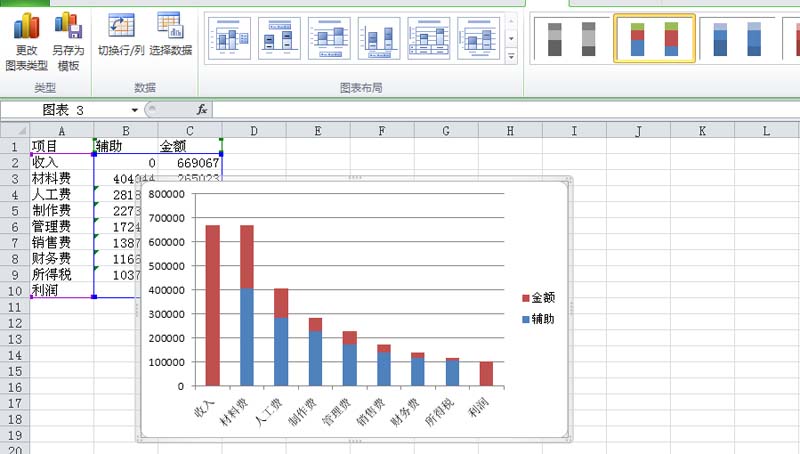
Task: Select row 1 header
Action: 15,146
